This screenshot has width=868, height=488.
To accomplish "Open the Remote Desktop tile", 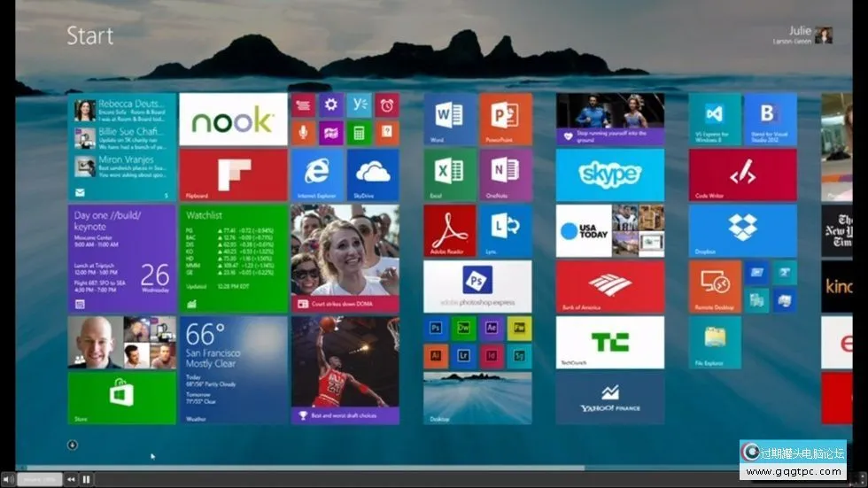I will tap(715, 286).
